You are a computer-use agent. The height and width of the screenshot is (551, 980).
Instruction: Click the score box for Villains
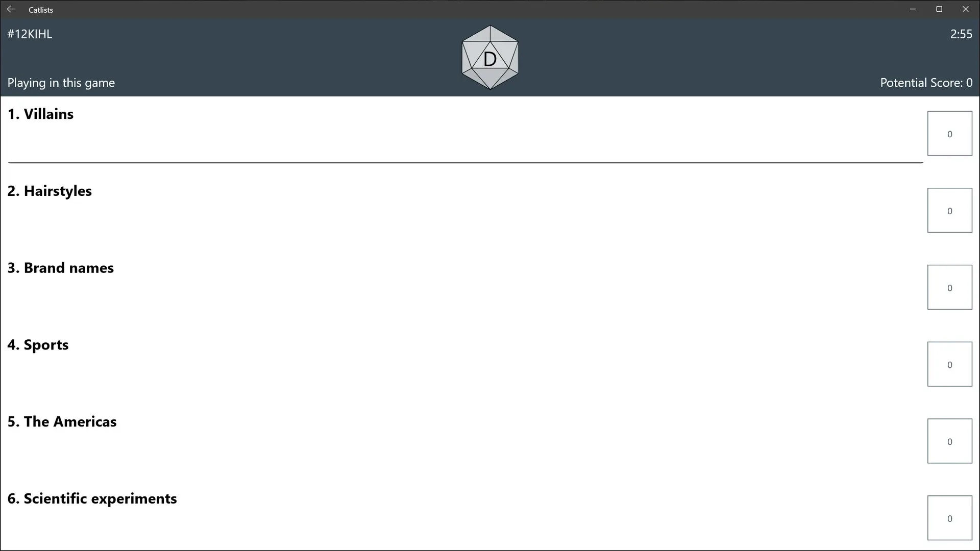pyautogui.click(x=949, y=133)
